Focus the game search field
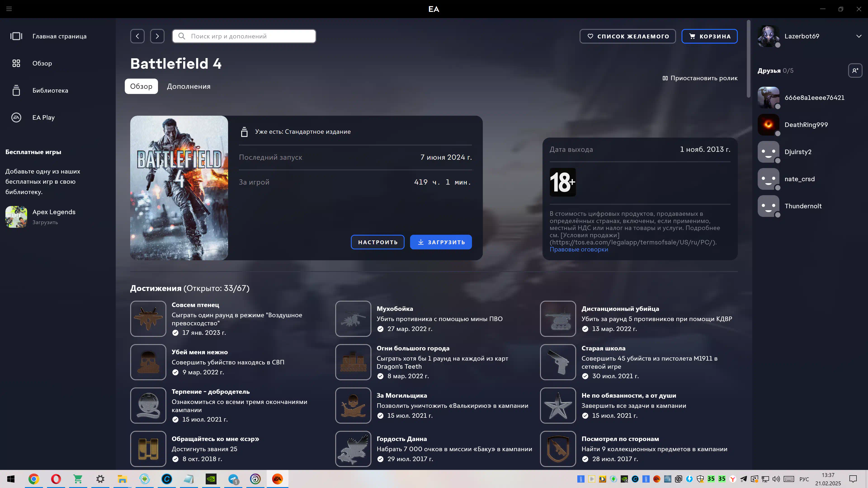 click(x=244, y=36)
